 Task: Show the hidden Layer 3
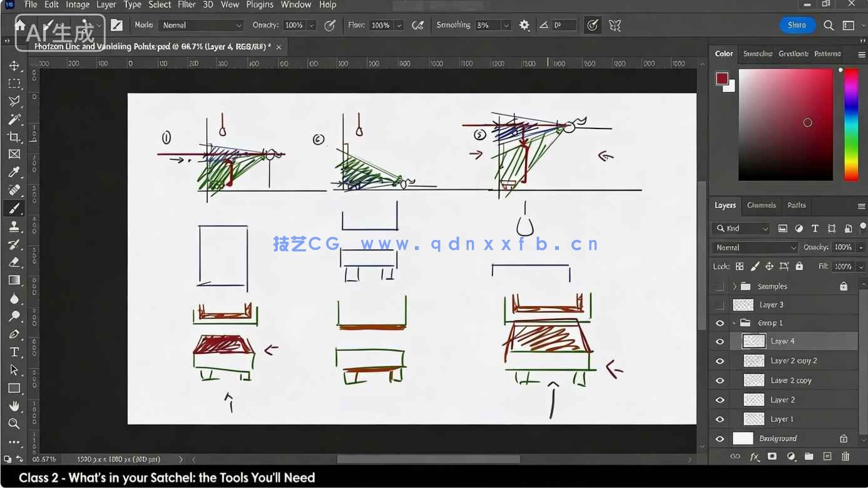coord(720,305)
